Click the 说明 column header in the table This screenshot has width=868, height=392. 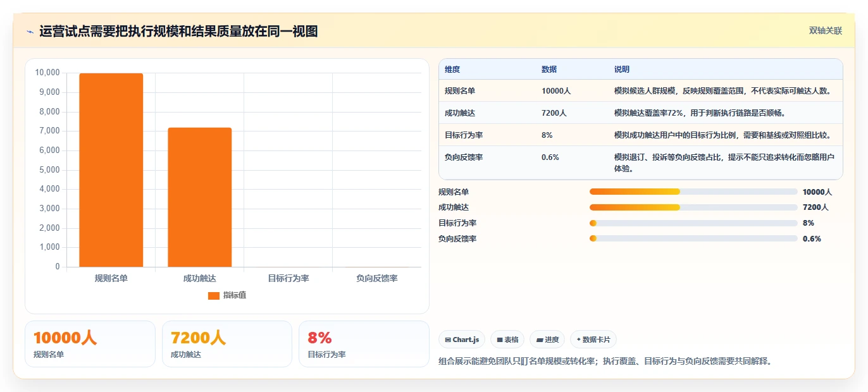pos(622,70)
